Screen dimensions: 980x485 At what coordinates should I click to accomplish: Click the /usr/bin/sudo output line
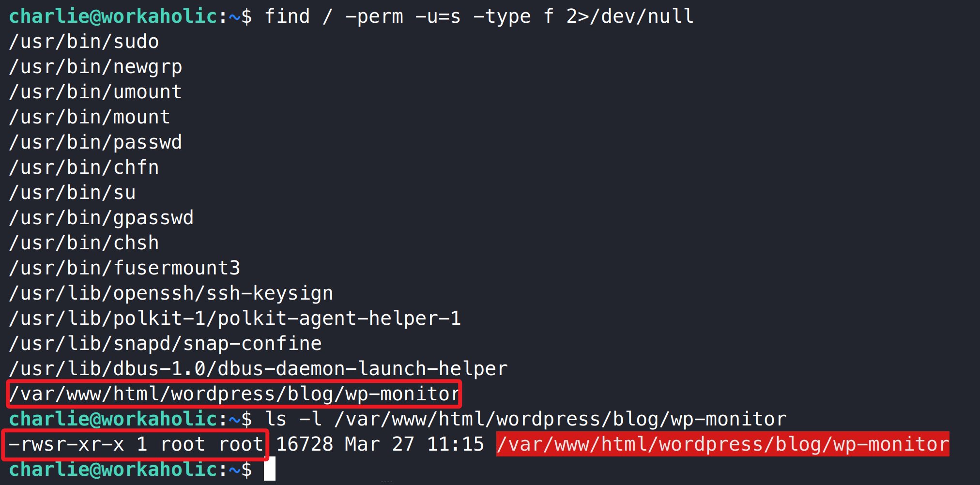coord(84,42)
